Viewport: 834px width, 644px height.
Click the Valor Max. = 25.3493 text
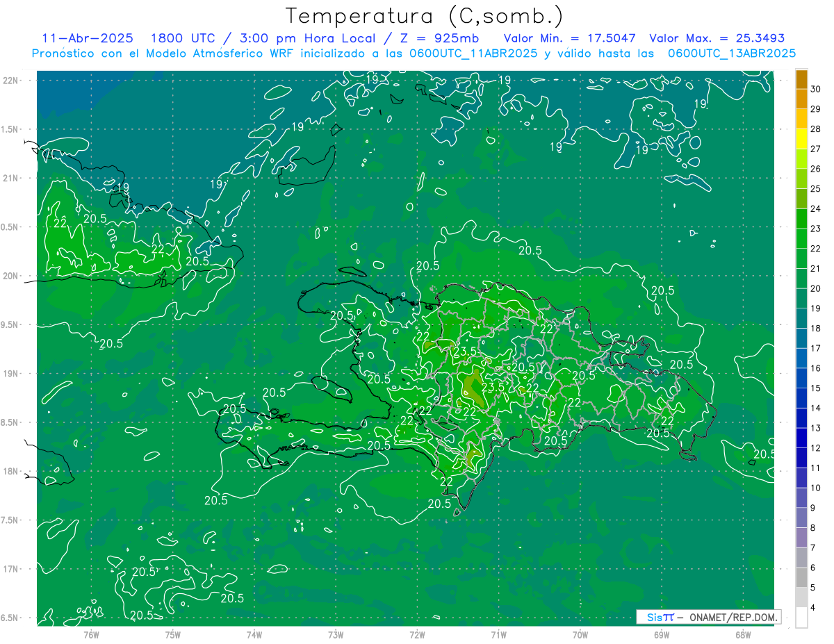717,38
